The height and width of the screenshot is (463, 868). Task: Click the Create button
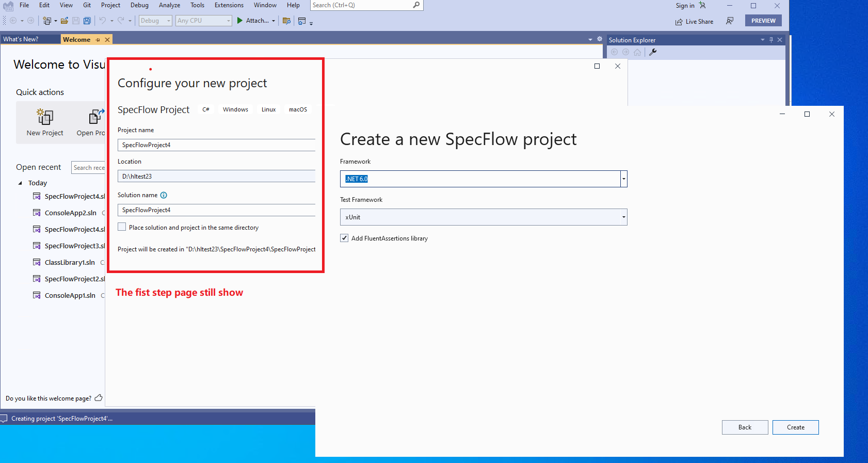point(795,427)
